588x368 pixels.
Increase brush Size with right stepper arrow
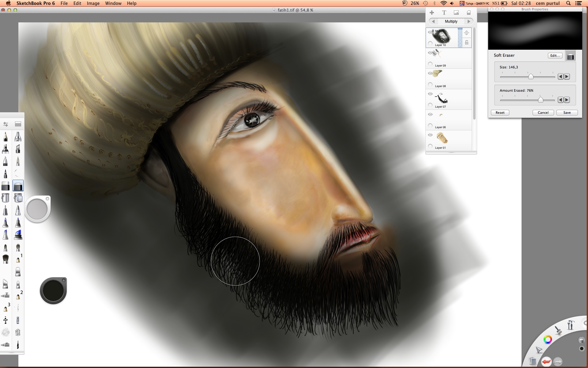point(567,77)
